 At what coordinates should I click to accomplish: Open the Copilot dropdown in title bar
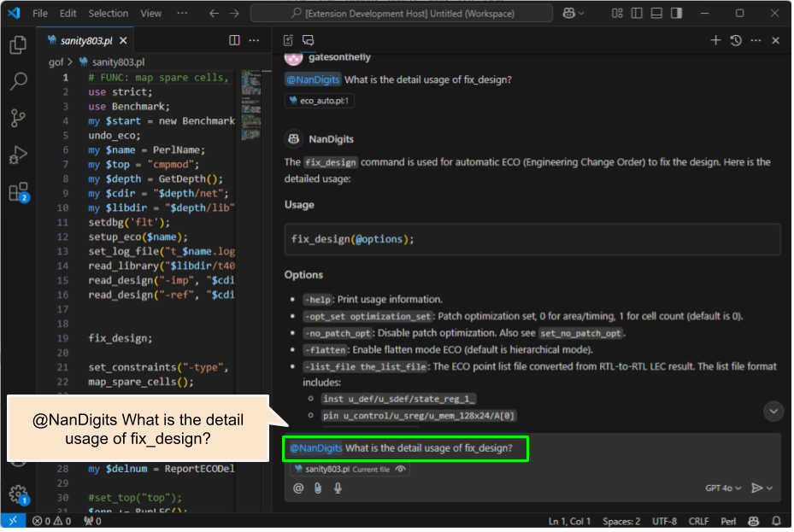pyautogui.click(x=573, y=14)
